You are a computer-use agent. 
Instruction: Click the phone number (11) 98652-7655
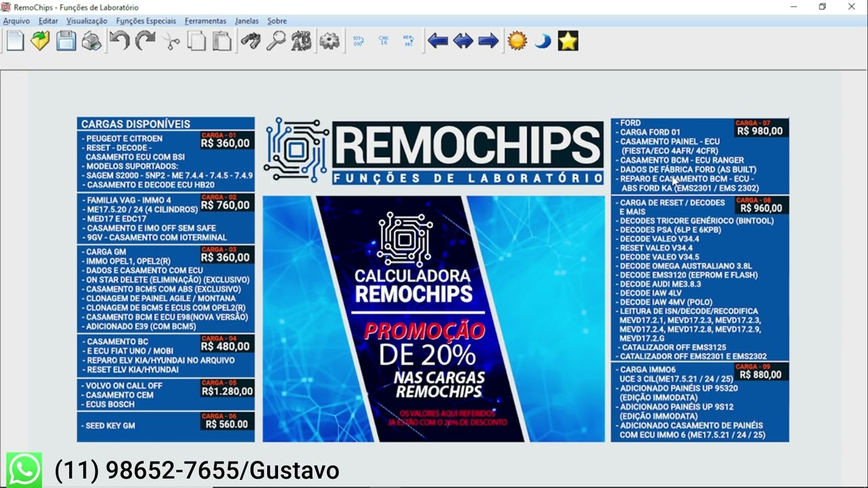click(146, 470)
